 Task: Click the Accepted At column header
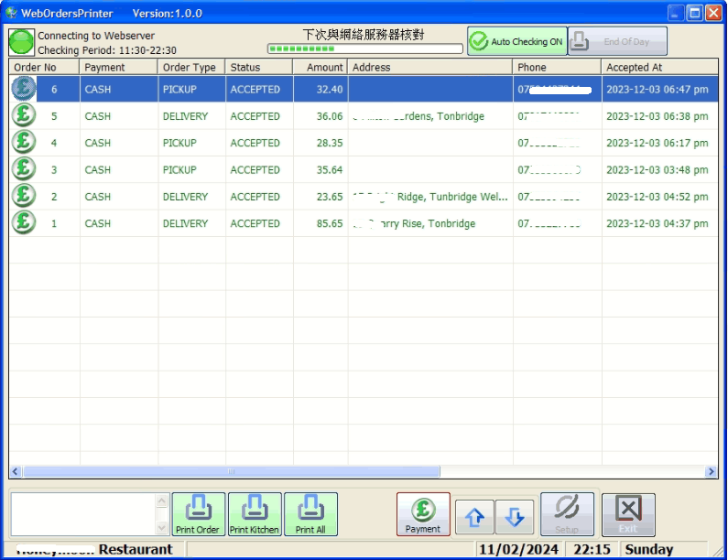(657, 67)
